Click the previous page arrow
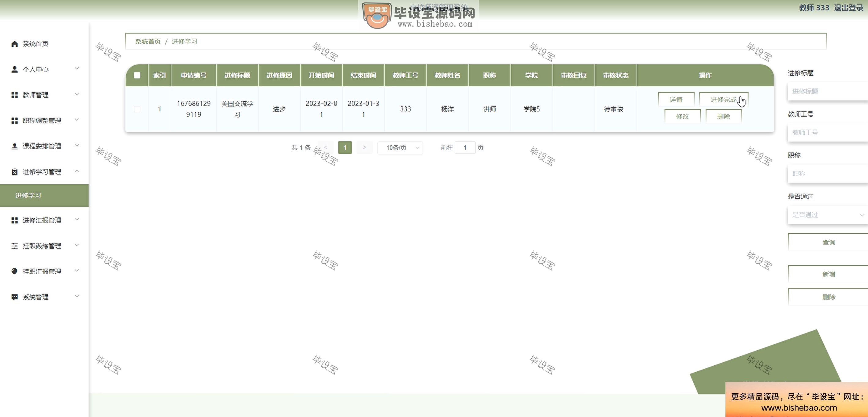 [x=326, y=148]
